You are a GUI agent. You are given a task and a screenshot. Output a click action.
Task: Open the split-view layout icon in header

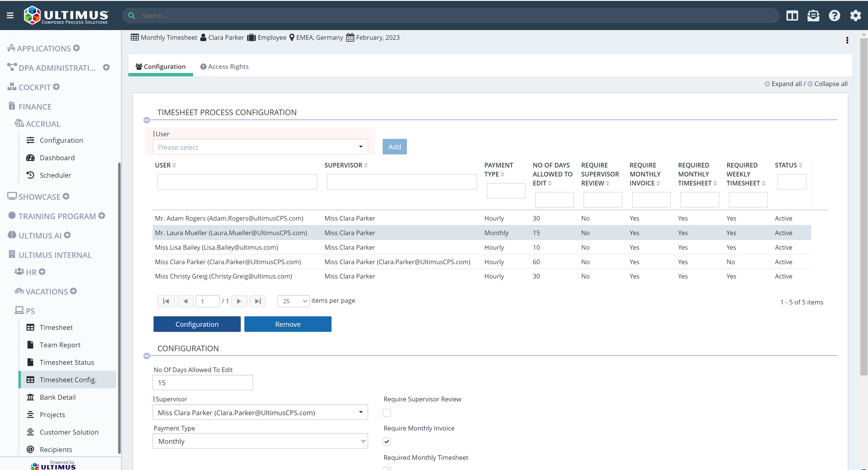(x=792, y=16)
